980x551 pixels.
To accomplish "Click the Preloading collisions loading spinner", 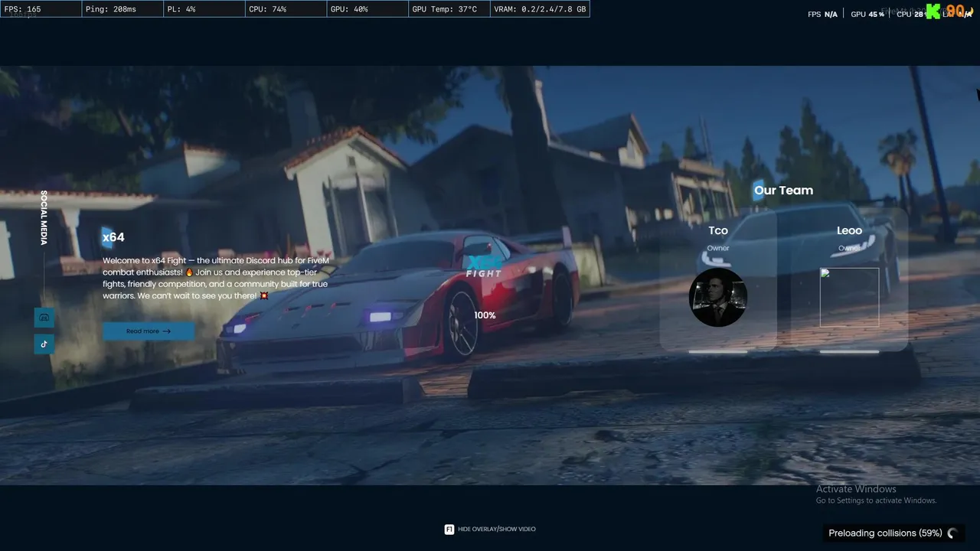I will coord(952,533).
